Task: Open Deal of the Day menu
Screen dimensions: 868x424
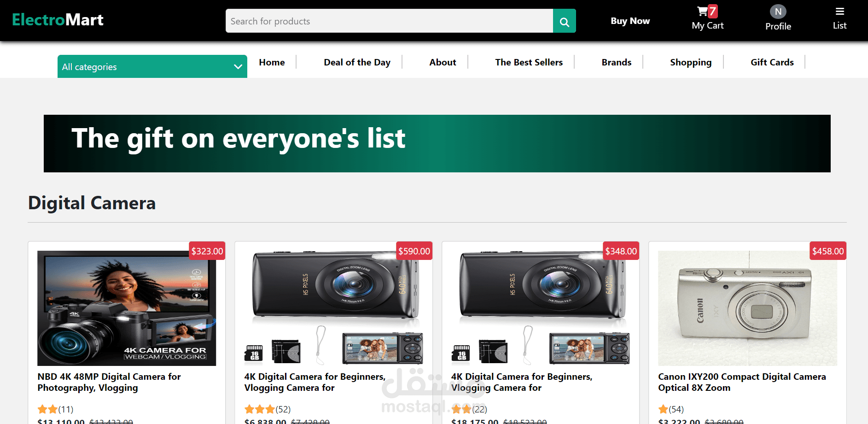Action: pyautogui.click(x=357, y=62)
